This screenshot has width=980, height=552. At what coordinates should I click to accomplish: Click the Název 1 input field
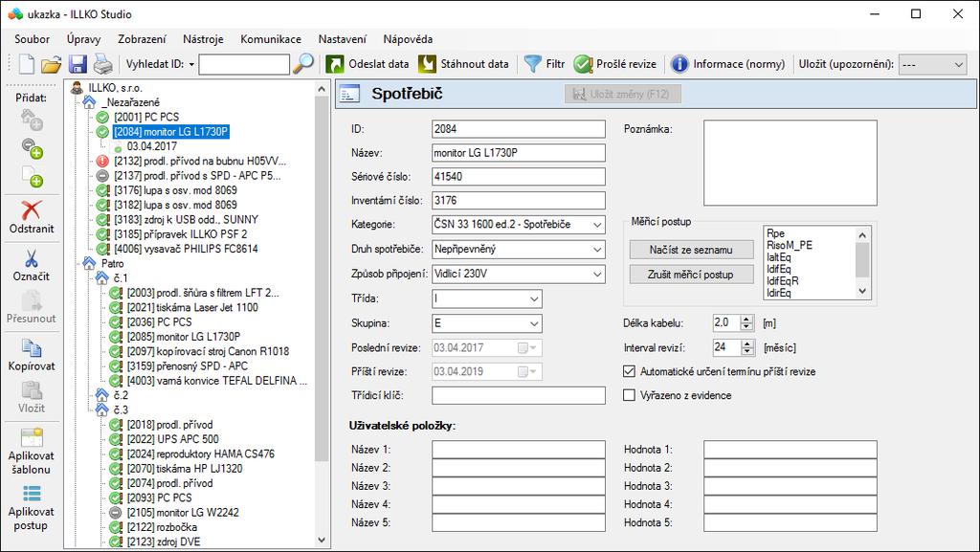pos(518,450)
